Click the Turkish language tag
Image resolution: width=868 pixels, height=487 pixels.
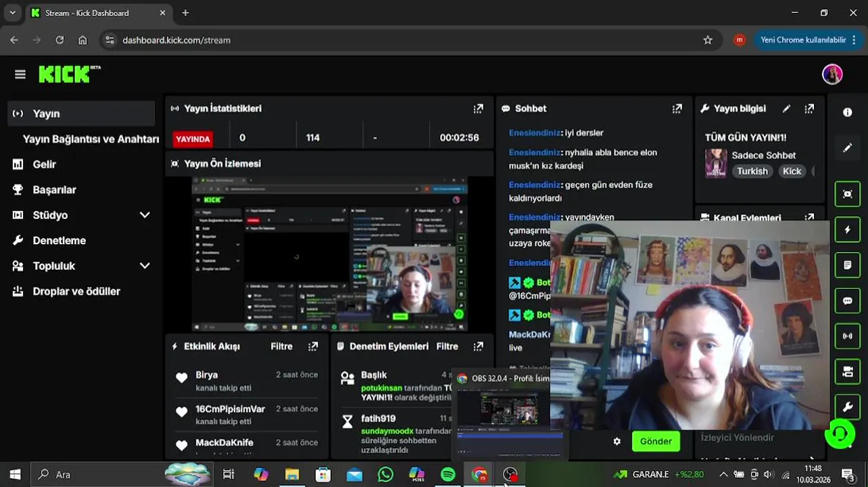point(752,171)
